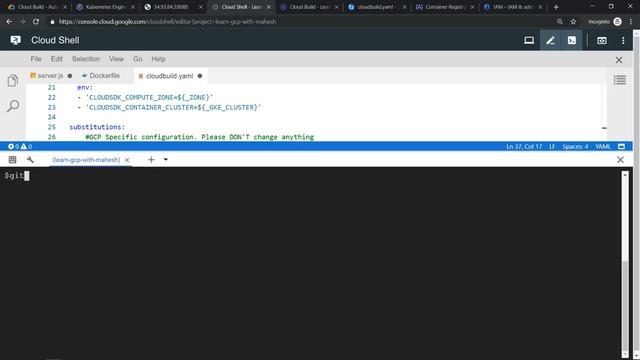Switch to the server.js editor tab
This screenshot has height=360, width=640.
click(x=50, y=76)
